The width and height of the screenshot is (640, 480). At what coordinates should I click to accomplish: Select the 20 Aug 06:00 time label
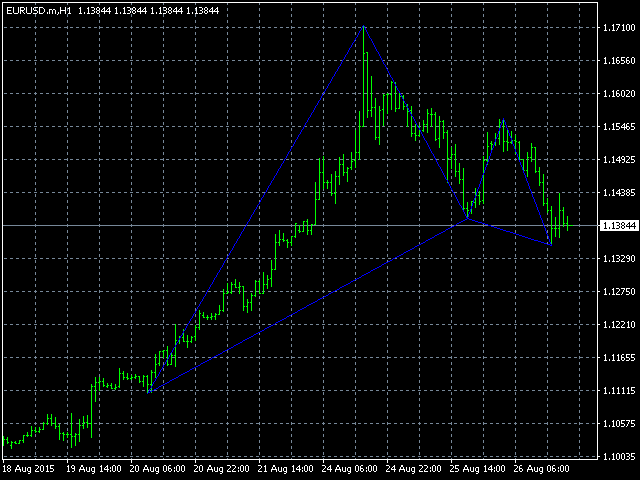coord(158,469)
